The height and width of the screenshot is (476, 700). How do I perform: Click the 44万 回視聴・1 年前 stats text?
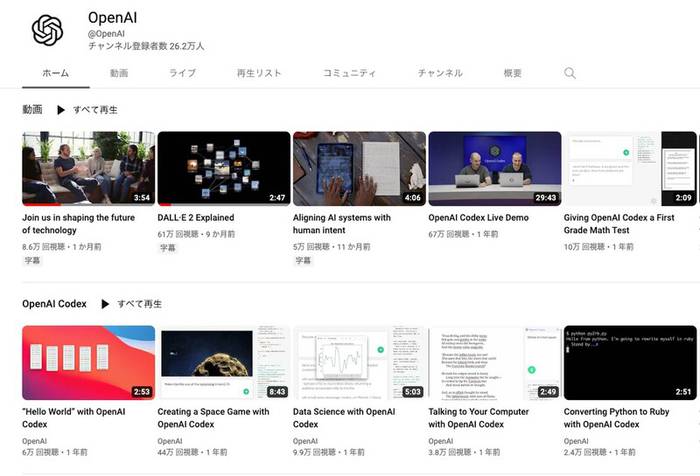[192, 452]
